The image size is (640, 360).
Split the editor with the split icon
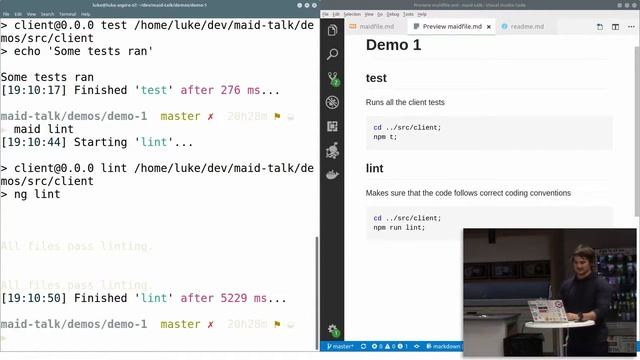click(x=615, y=27)
